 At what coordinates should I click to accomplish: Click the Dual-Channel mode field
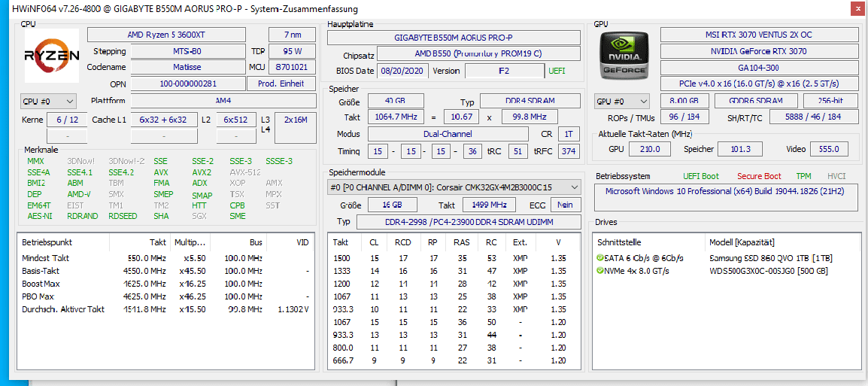(449, 134)
